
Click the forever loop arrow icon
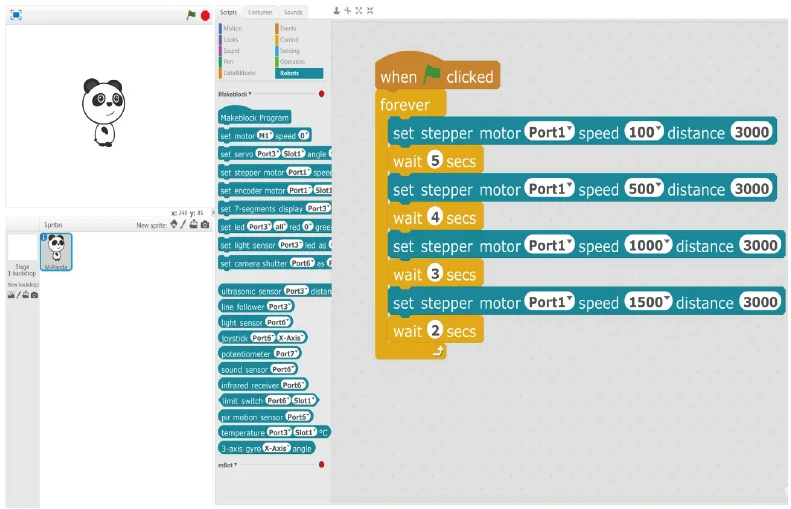click(x=438, y=351)
